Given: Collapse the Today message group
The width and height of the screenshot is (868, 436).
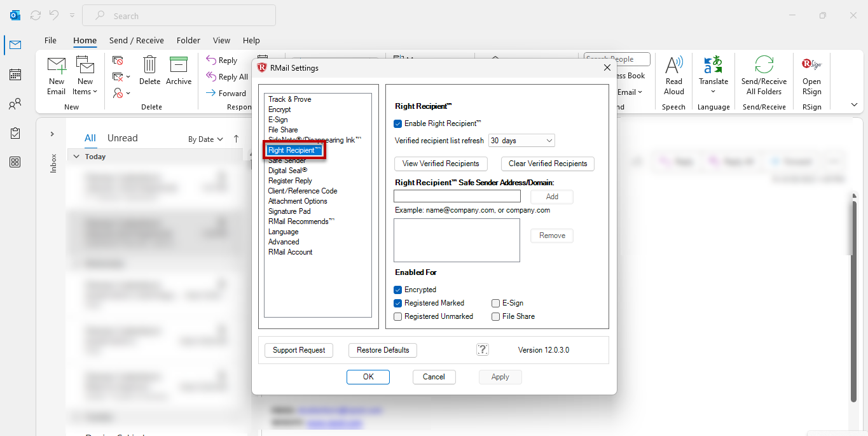Looking at the screenshot, I should [76, 157].
